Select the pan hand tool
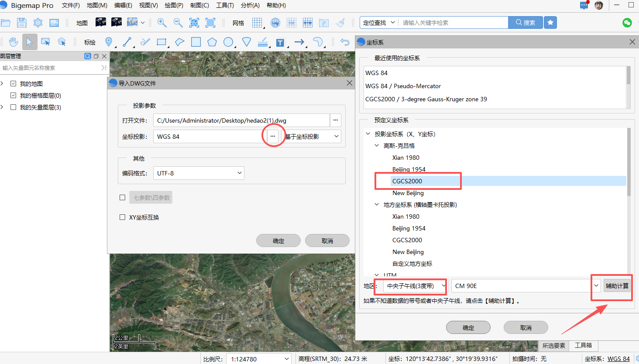This screenshot has height=364, width=639. [x=14, y=42]
